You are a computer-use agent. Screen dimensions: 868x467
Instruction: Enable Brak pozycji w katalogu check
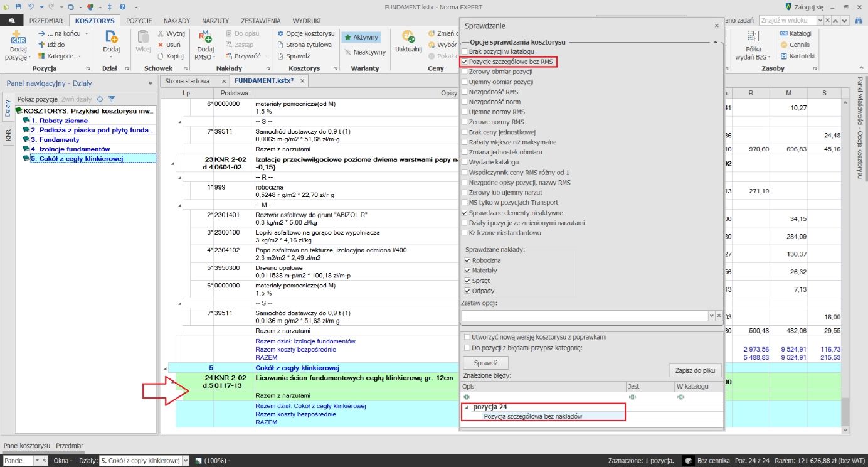tap(465, 51)
